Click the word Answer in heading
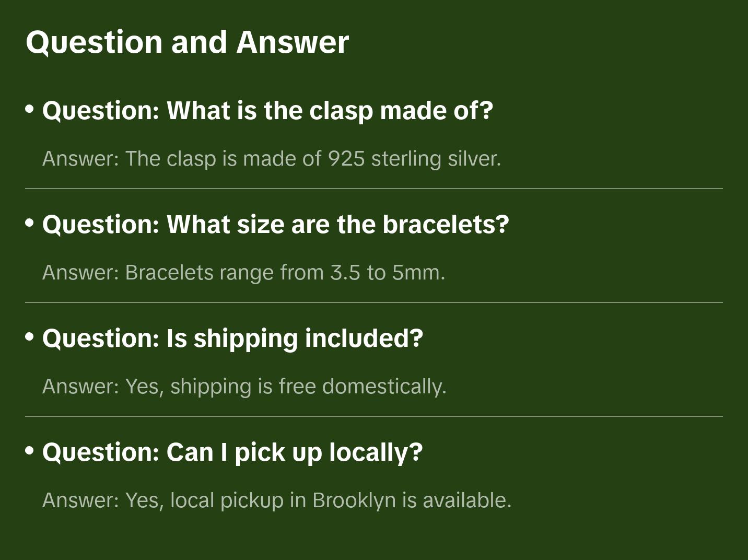The width and height of the screenshot is (748, 560). pos(293,42)
